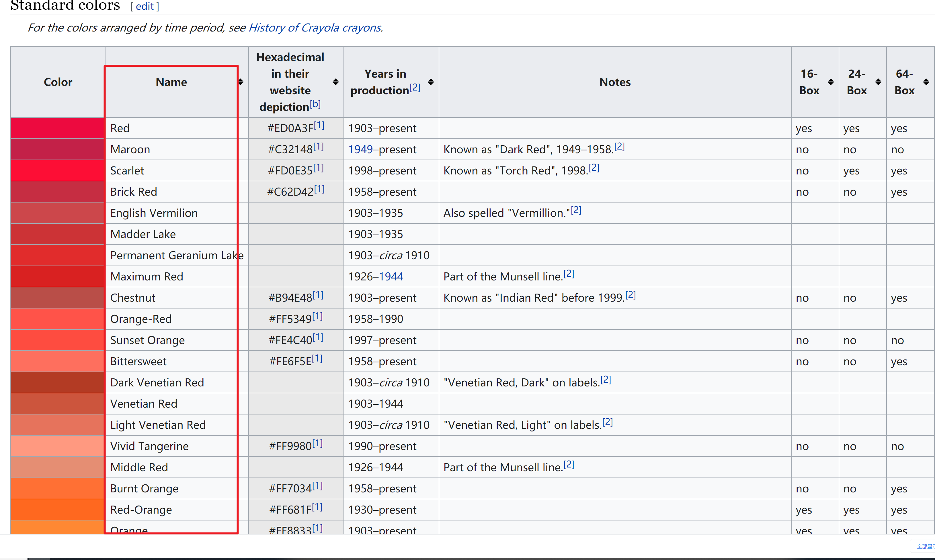Click the Chestnut name cell

pos(133,298)
